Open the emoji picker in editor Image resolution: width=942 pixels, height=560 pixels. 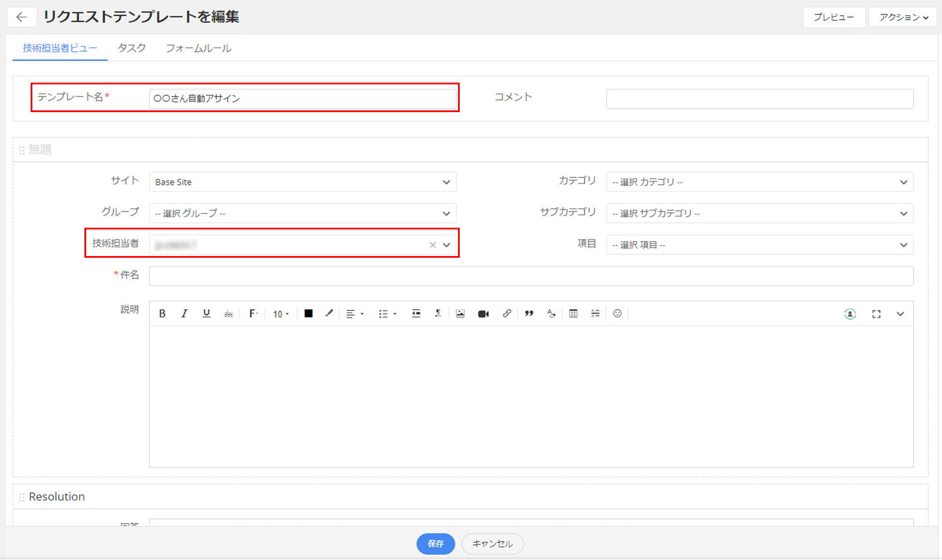(618, 314)
